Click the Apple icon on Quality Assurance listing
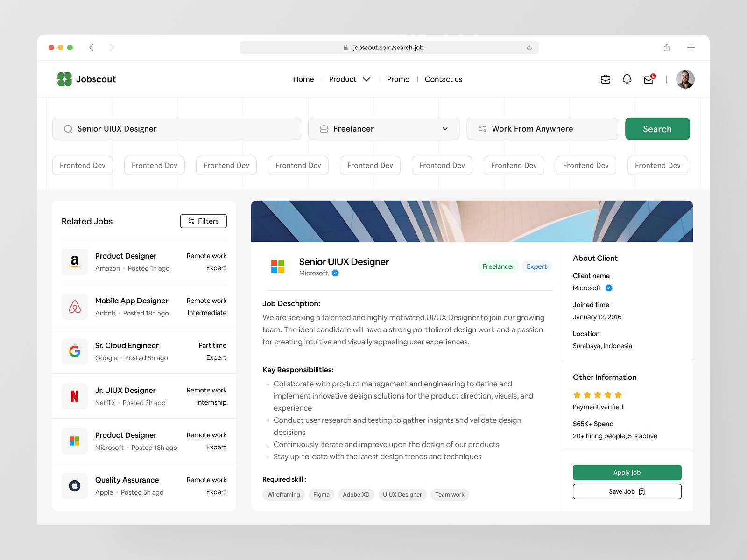747x560 pixels. [x=75, y=486]
